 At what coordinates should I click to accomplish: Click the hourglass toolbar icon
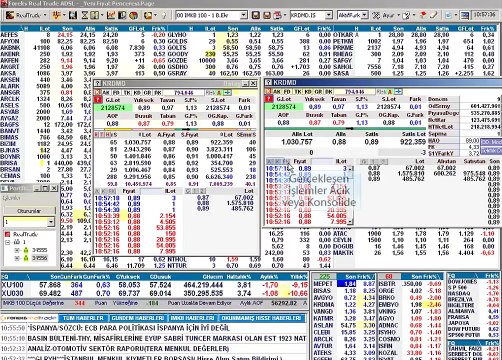point(85,15)
